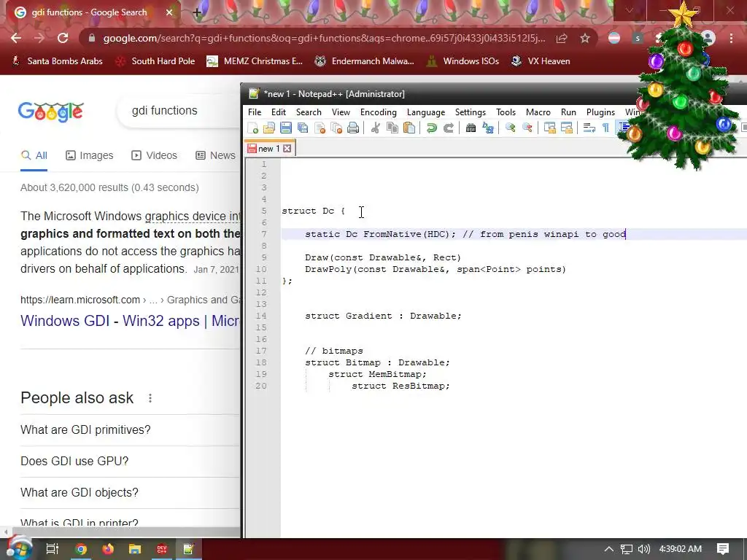The image size is (747, 560).
Task: Copy selection in Notepad++ toolbar
Action: point(392,128)
